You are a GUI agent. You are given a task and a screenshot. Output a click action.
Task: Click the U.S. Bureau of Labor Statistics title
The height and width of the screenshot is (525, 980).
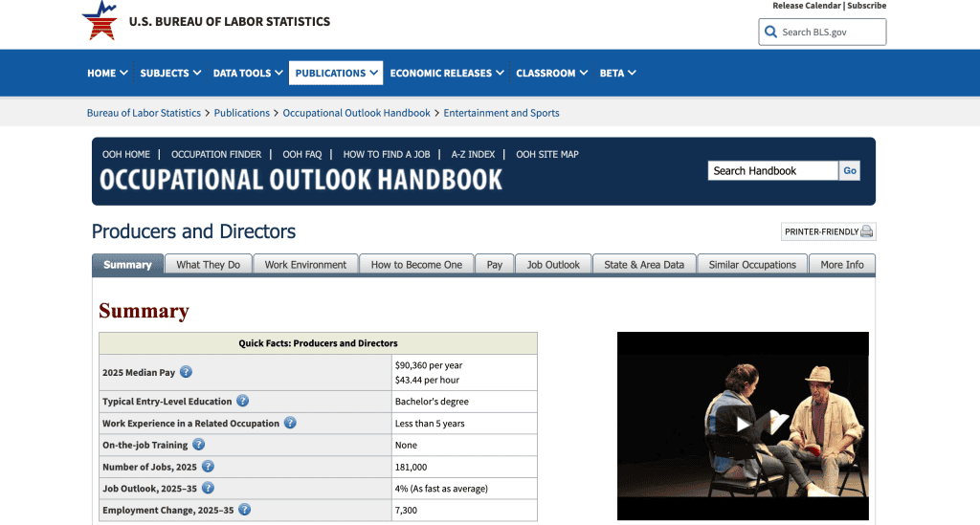coord(230,21)
